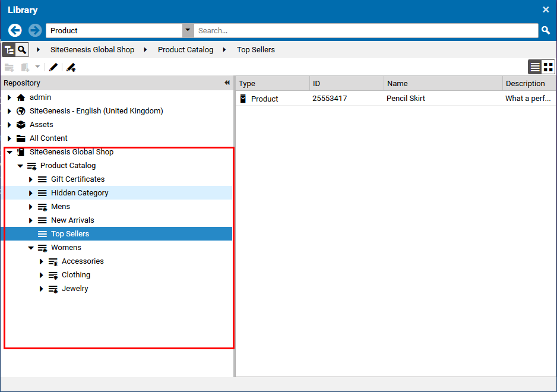The image size is (557, 392).
Task: Click the forward navigation arrow
Action: (x=35, y=30)
